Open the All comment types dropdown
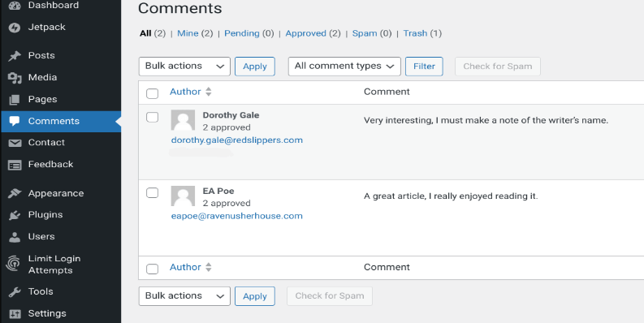This screenshot has width=644, height=323. coord(344,66)
